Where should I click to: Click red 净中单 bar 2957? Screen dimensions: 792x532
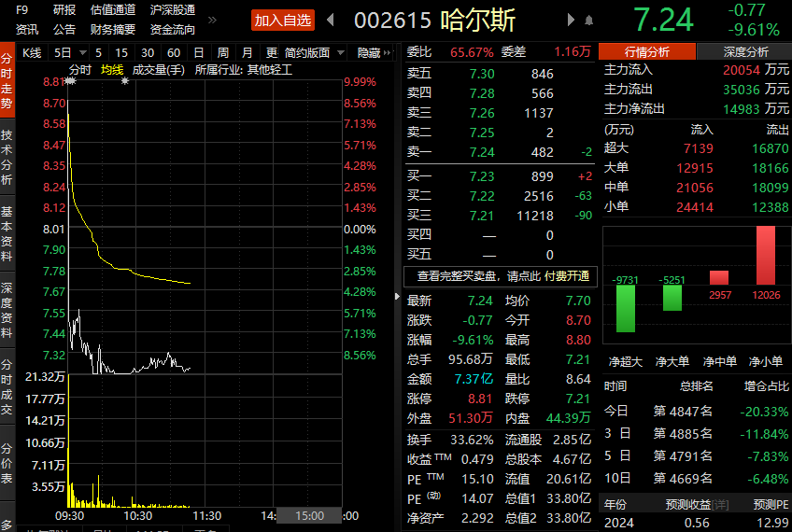(x=719, y=277)
